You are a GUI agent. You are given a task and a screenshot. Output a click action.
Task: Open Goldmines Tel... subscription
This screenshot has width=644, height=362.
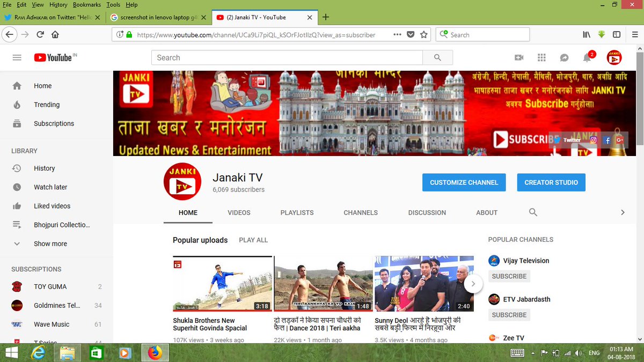56,305
